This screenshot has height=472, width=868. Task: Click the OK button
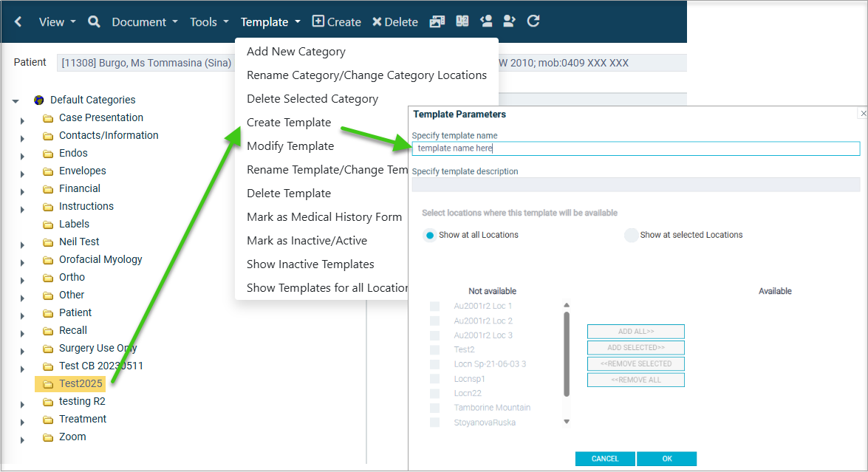click(666, 459)
